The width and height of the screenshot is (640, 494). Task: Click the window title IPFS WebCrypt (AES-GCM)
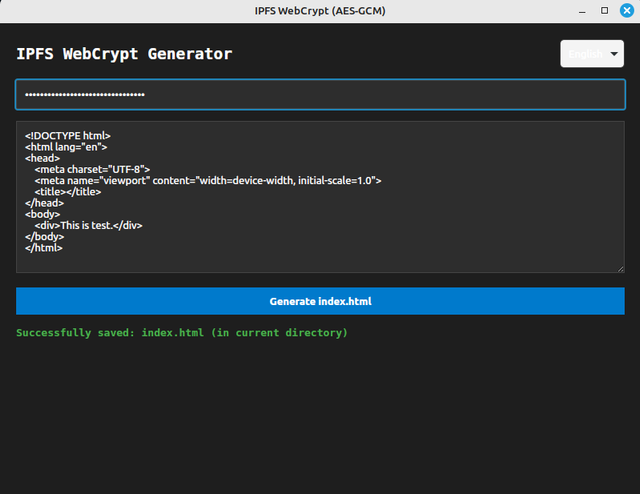[320, 11]
